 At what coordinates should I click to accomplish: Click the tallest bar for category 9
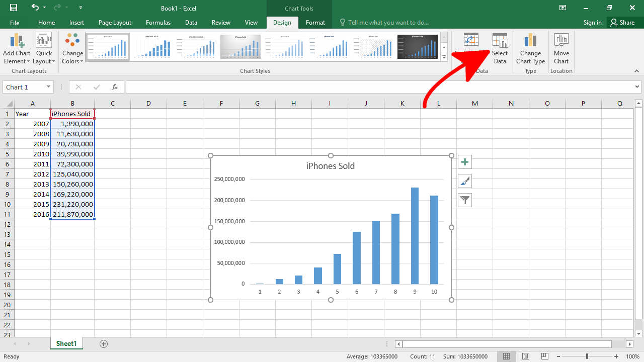(415, 236)
